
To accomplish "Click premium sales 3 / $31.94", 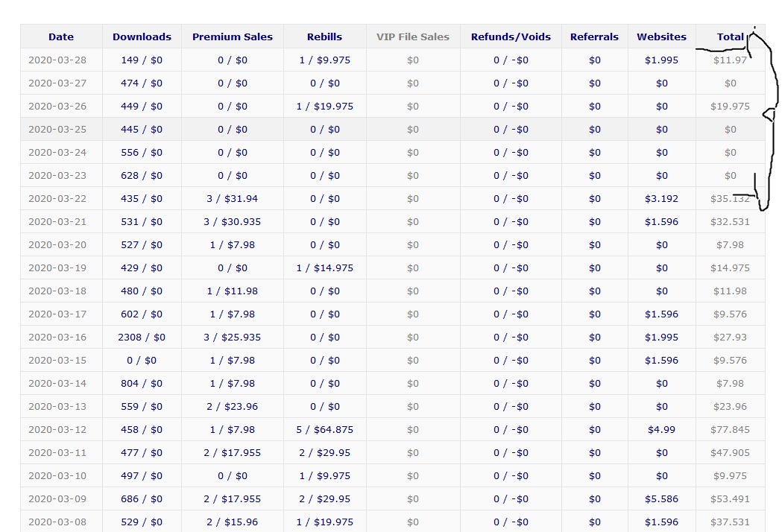I will pyautogui.click(x=233, y=199).
